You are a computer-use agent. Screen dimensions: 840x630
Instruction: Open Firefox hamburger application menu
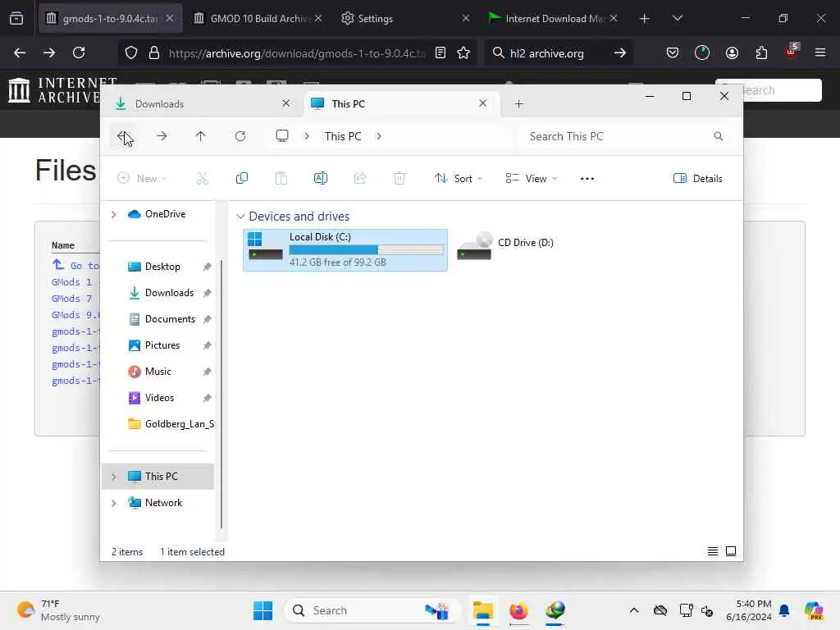tap(820, 52)
